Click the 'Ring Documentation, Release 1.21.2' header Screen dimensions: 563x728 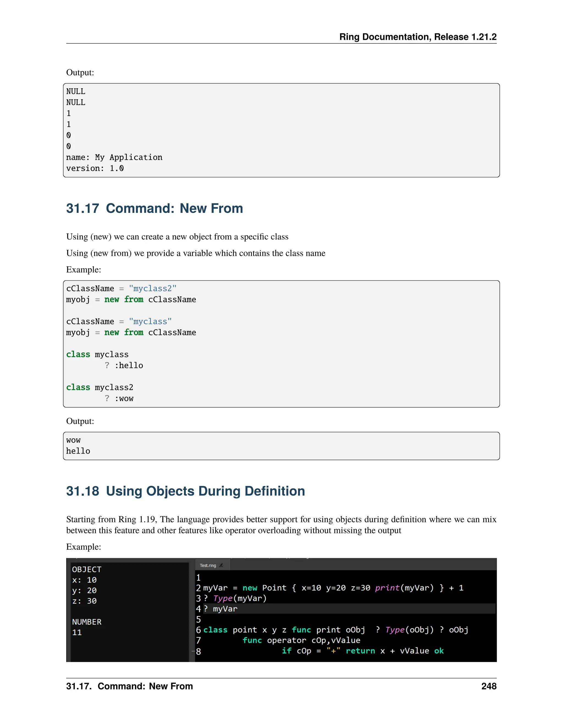point(418,37)
